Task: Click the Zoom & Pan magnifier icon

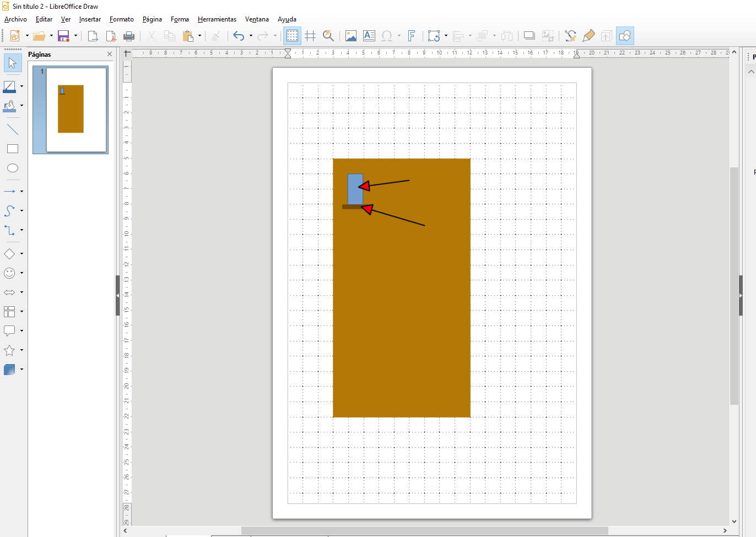Action: click(328, 36)
